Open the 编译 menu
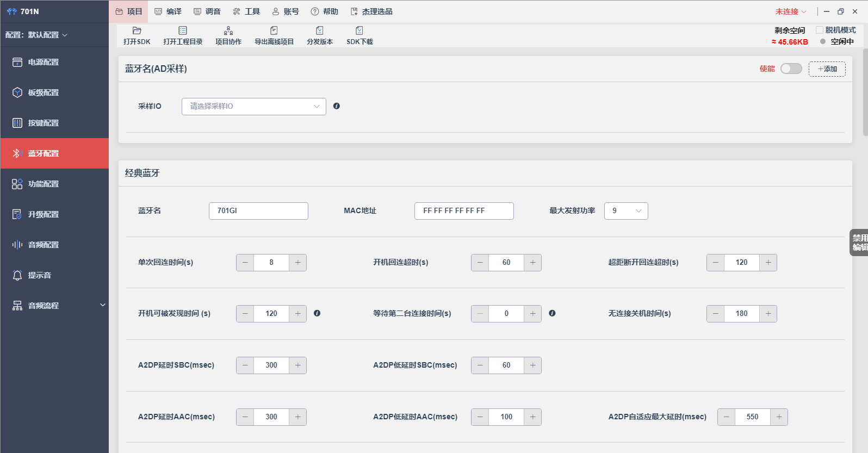 tap(168, 11)
